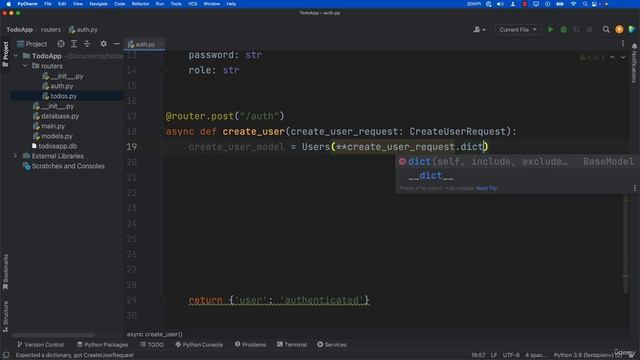Image resolution: width=640 pixels, height=360 pixels.
Task: Start debugging with the bug icon
Action: [564, 29]
